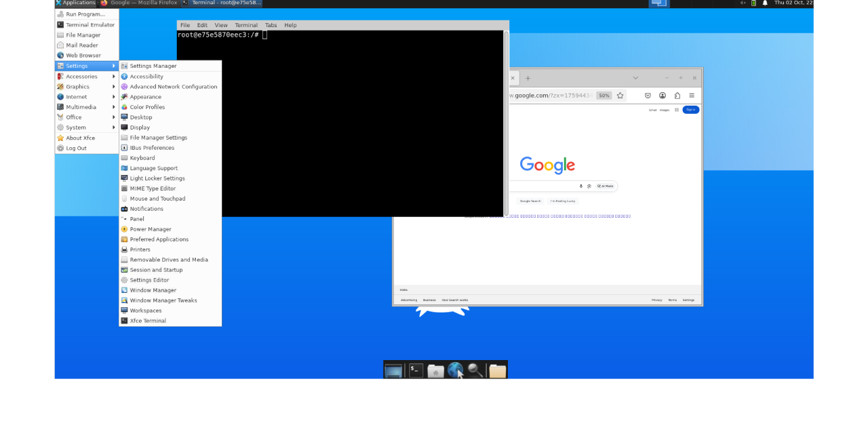Open the terminal's Help menu
This screenshot has width=868, height=434.
[290, 25]
